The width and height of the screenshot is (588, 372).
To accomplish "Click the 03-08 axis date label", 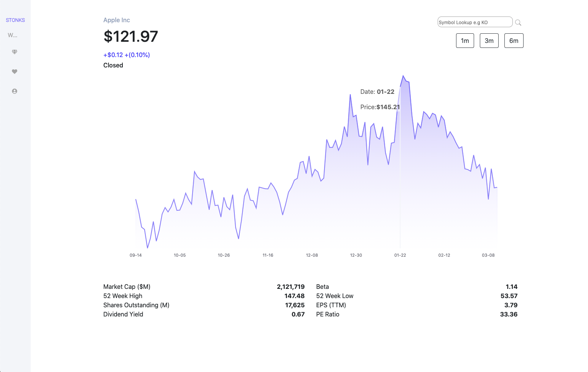I will click(488, 255).
